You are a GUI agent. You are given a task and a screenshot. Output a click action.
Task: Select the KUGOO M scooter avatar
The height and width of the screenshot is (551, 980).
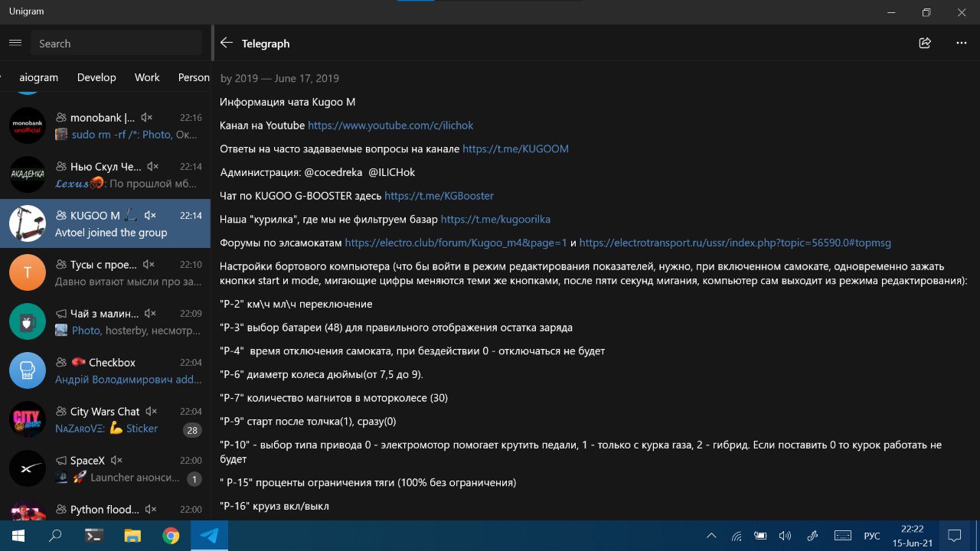[28, 223]
